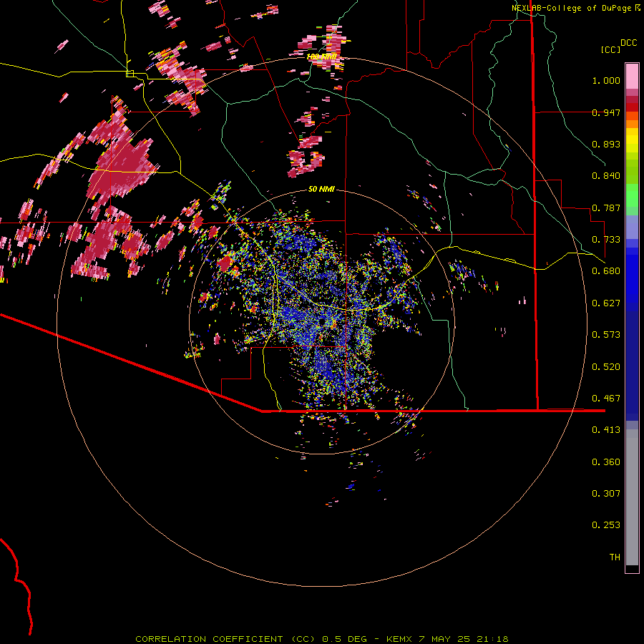The image size is (644, 644).
Task: Click the 0.733 scale value
Action: [606, 240]
